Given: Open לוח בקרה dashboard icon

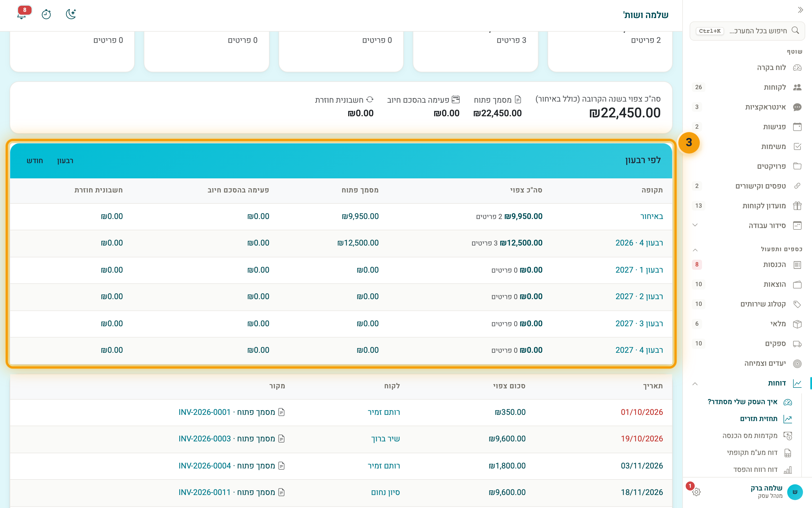Looking at the screenshot, I should tap(797, 67).
